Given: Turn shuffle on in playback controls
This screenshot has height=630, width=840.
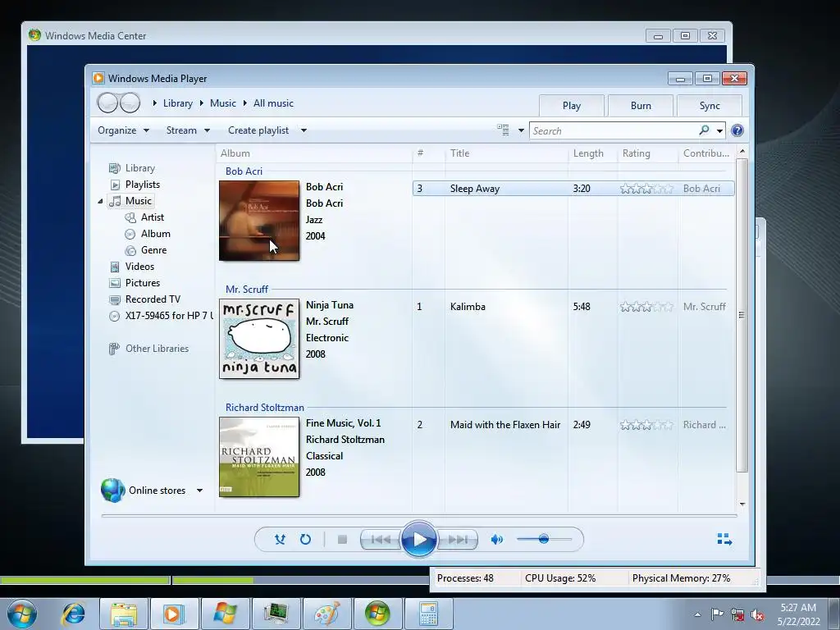Looking at the screenshot, I should 280,540.
